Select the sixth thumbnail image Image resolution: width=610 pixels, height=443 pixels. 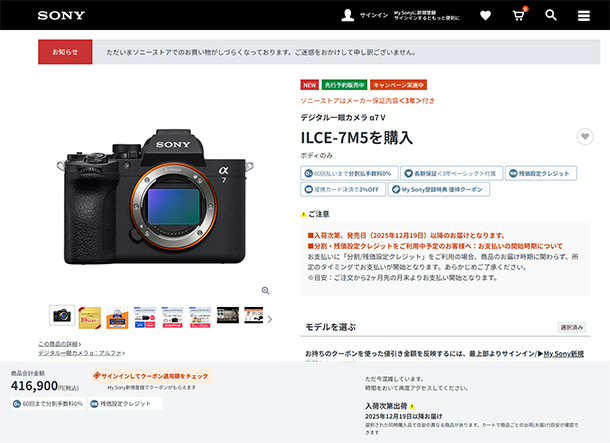200,317
